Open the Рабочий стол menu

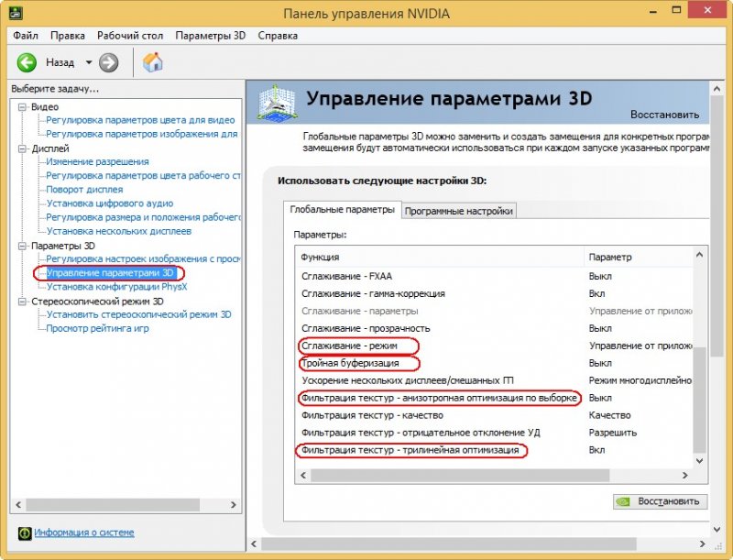(x=130, y=36)
